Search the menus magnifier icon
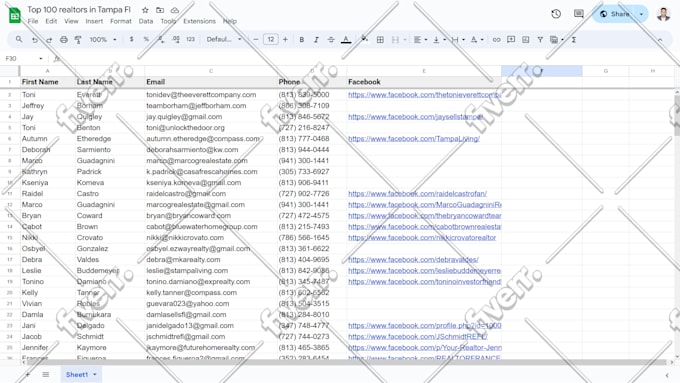680x383 pixels. point(19,39)
